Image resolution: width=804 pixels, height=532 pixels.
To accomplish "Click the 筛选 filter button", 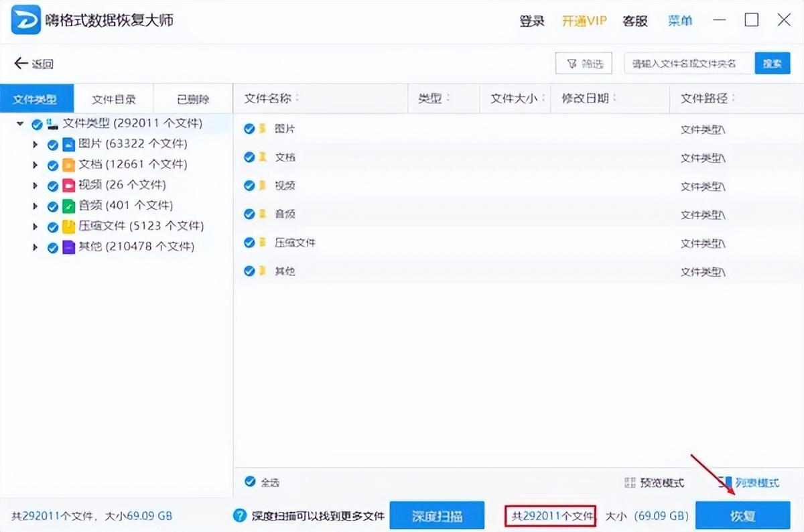I will click(x=584, y=64).
